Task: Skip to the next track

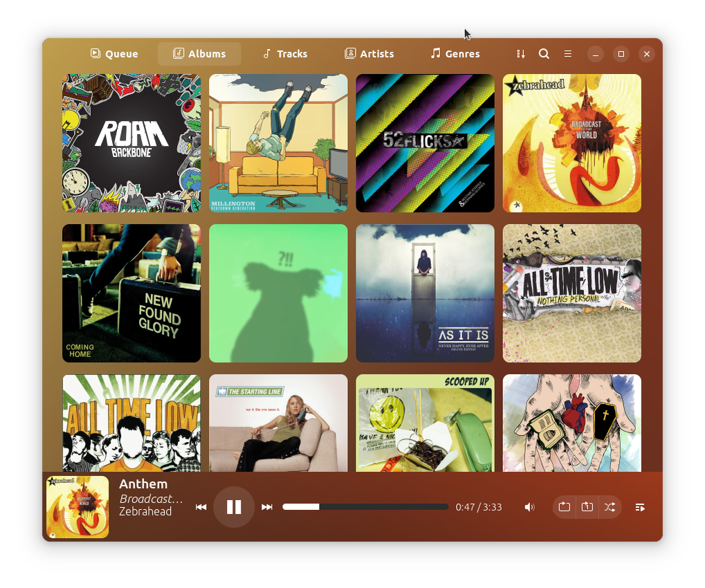Action: coord(266,507)
